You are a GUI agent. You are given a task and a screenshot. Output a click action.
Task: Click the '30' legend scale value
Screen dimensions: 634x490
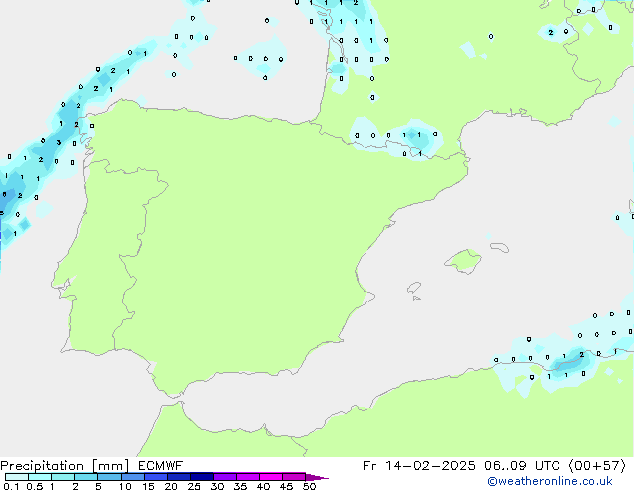point(217,486)
